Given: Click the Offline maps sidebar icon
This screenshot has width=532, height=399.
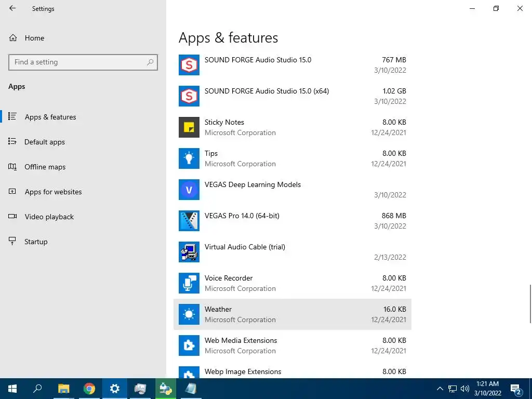Looking at the screenshot, I should pos(12,166).
